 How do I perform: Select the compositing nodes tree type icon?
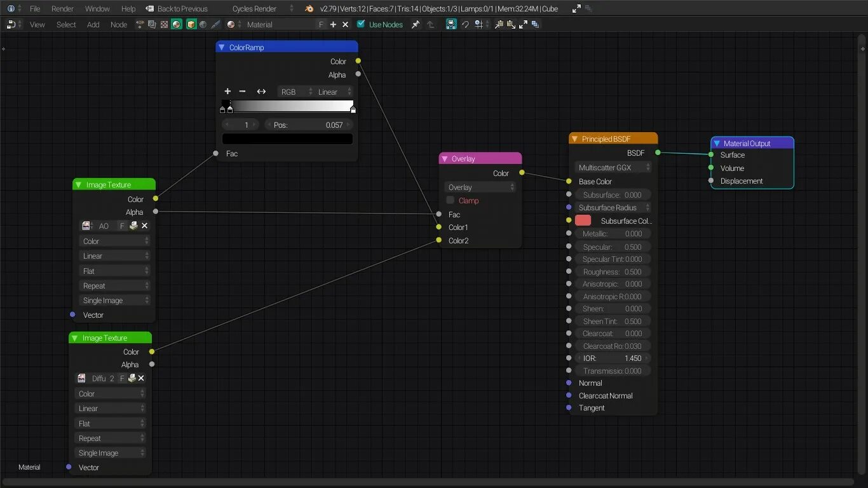click(152, 25)
